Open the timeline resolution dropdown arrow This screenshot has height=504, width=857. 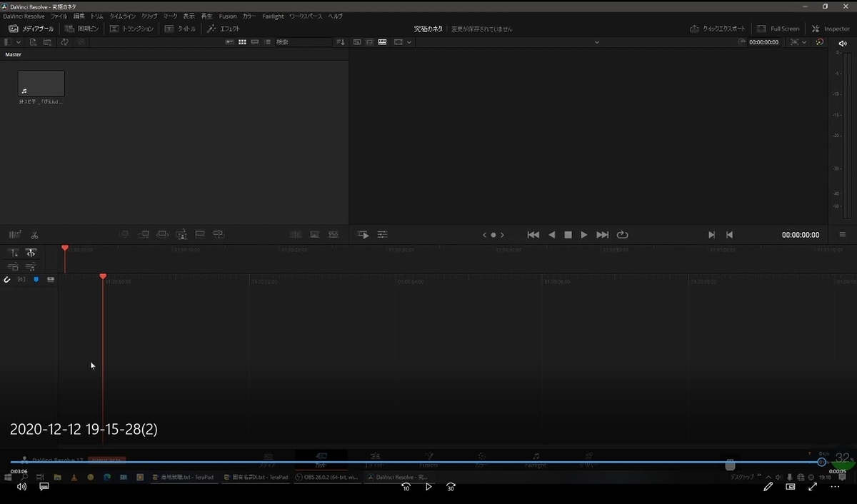(x=804, y=42)
